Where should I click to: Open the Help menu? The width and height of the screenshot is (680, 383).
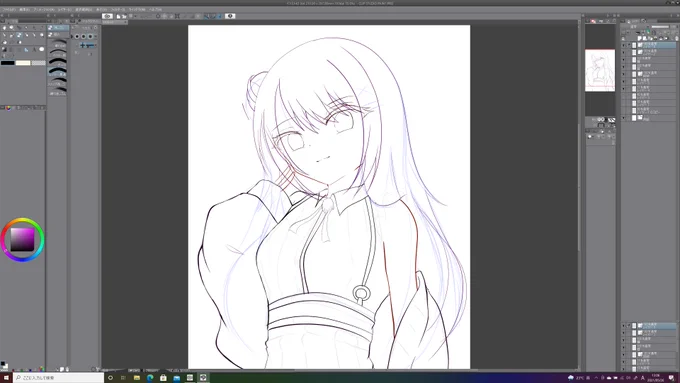[155, 9]
